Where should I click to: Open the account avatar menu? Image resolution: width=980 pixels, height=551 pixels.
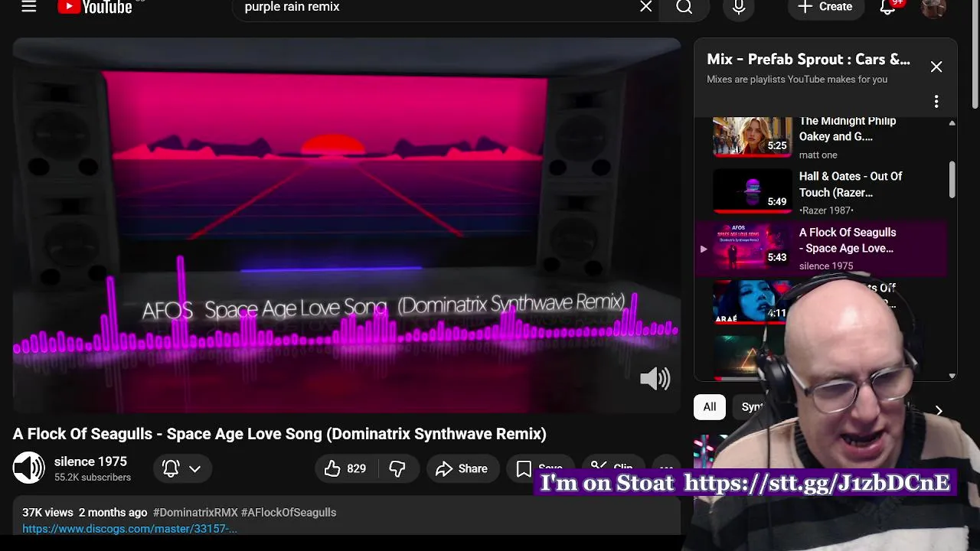pyautogui.click(x=933, y=7)
